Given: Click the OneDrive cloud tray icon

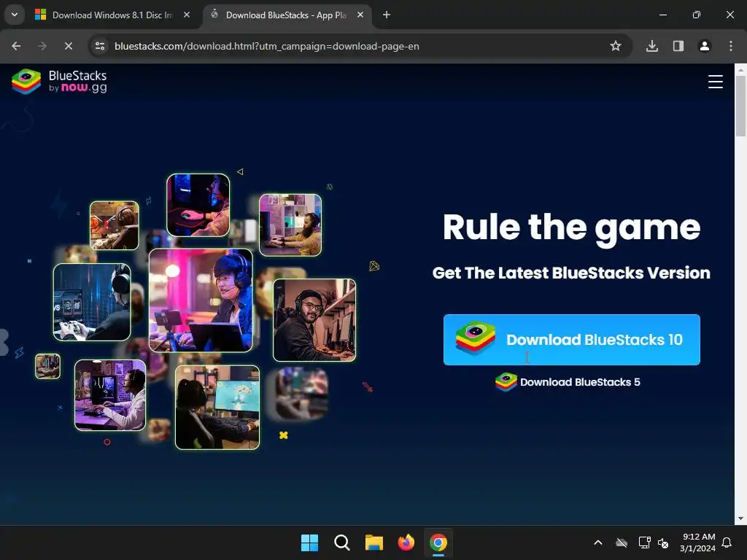Looking at the screenshot, I should tap(622, 542).
